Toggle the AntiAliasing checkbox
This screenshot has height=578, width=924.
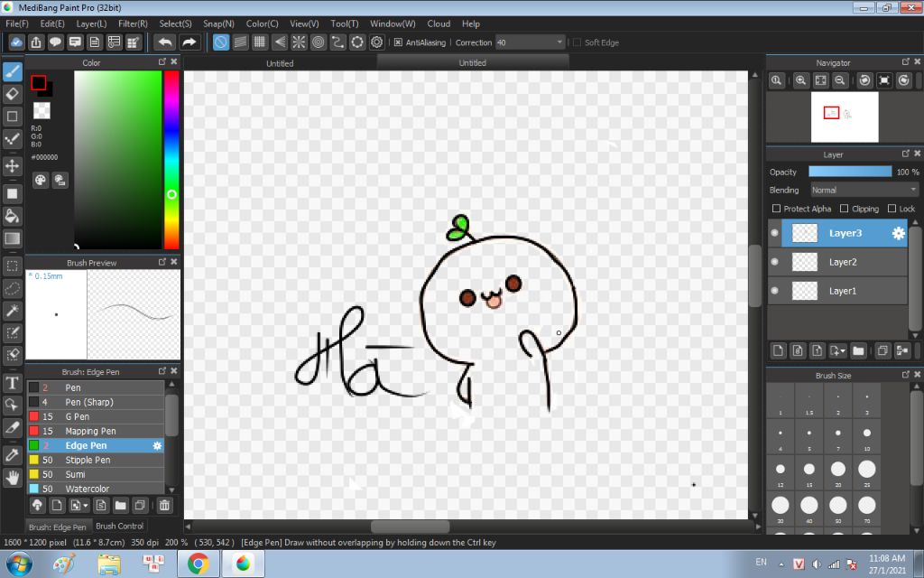(398, 42)
